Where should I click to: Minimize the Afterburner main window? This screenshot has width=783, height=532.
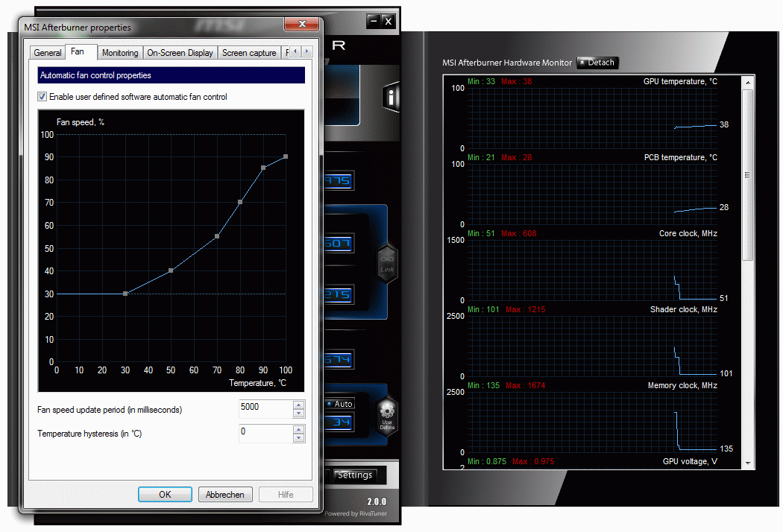[x=374, y=21]
